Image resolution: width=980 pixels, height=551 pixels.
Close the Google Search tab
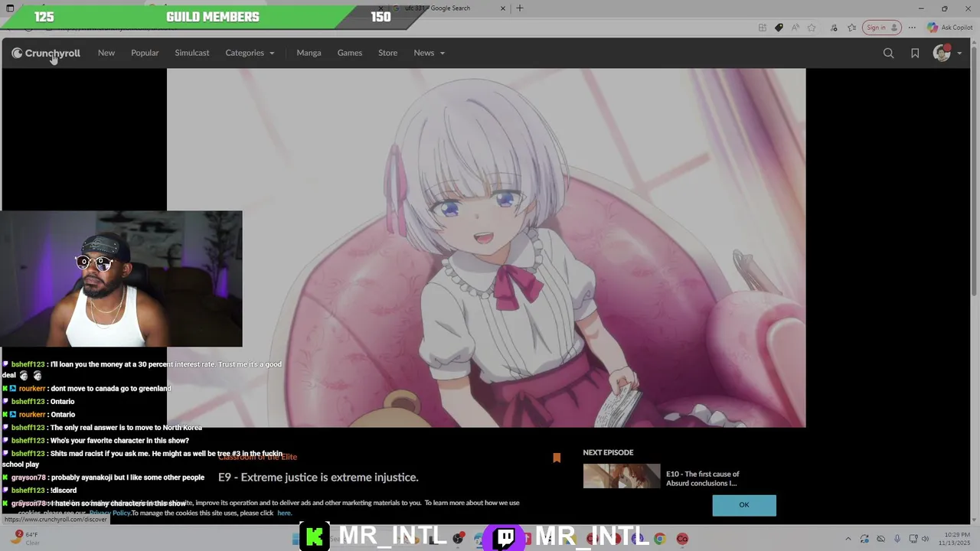click(x=503, y=8)
